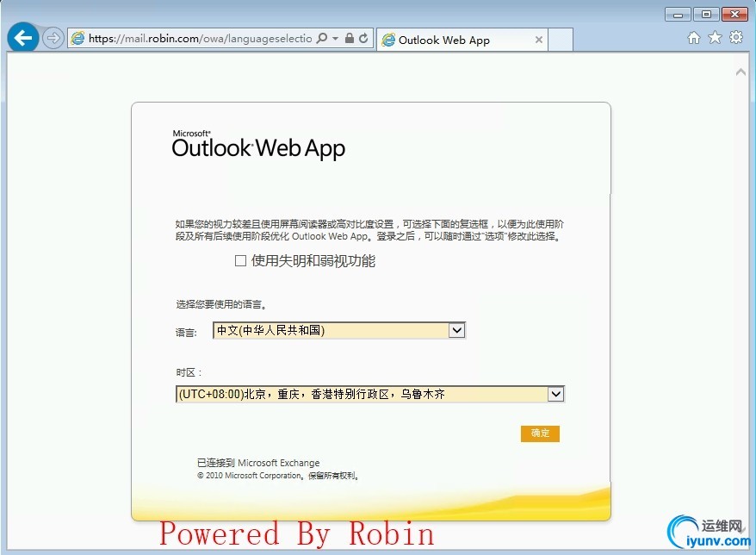Click the 选择您要使用的语言 label

coord(221,304)
